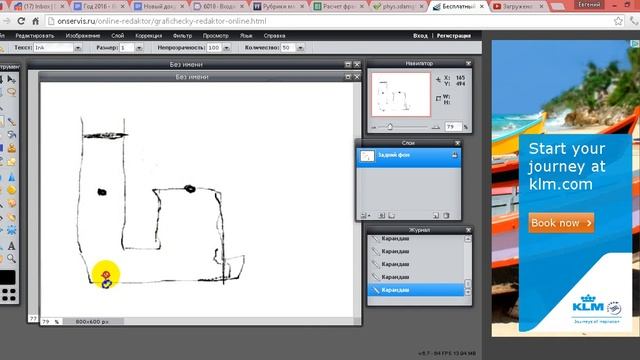The width and height of the screenshot is (640, 360).
Task: Select the Clone stamp tool
Action: pos(12,149)
